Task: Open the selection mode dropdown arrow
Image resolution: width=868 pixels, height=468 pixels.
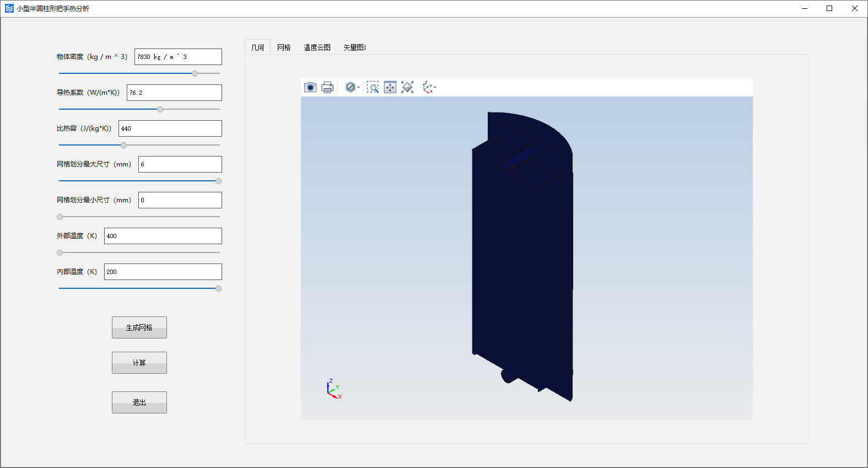Action: (359, 88)
